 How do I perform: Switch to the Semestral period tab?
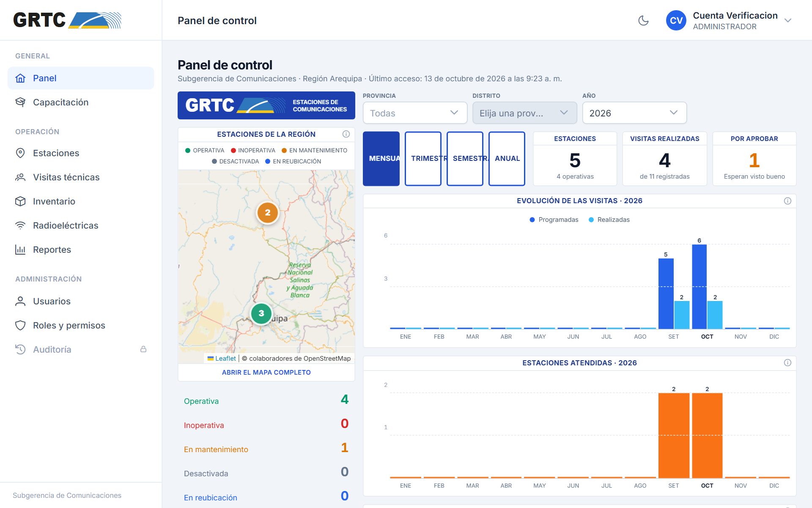465,159
